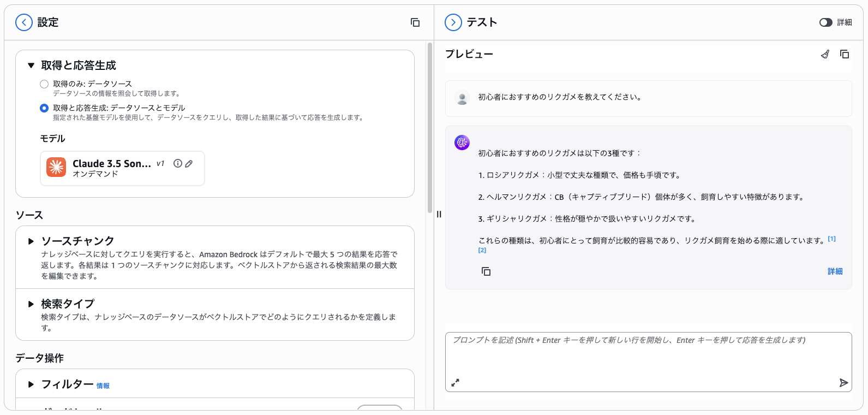Open the model info icon
868x415 pixels.
click(178, 163)
